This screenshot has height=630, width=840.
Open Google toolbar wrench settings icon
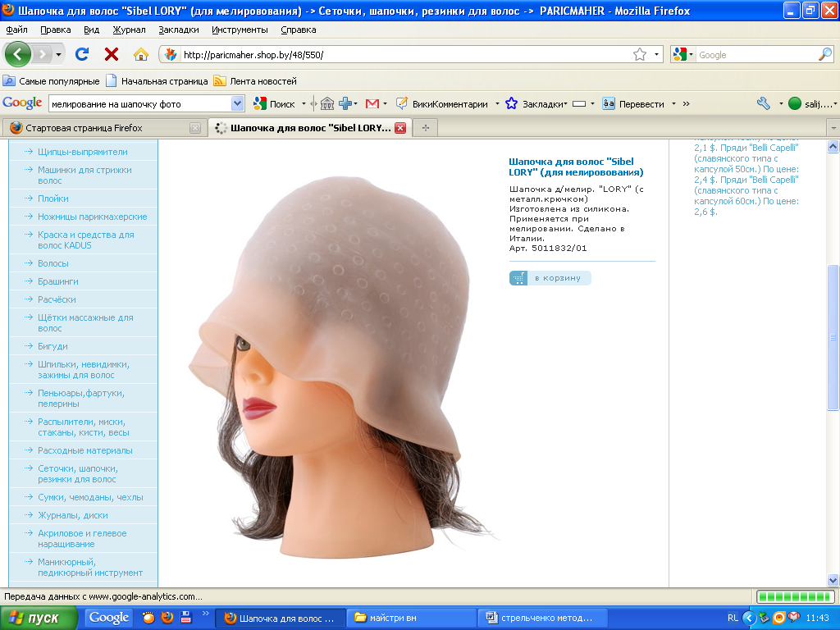[764, 103]
